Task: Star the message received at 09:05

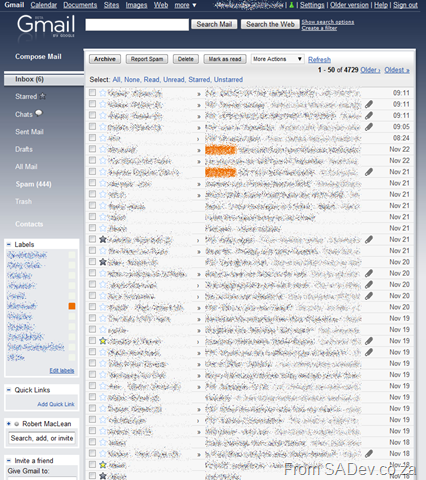Action: 103,127
